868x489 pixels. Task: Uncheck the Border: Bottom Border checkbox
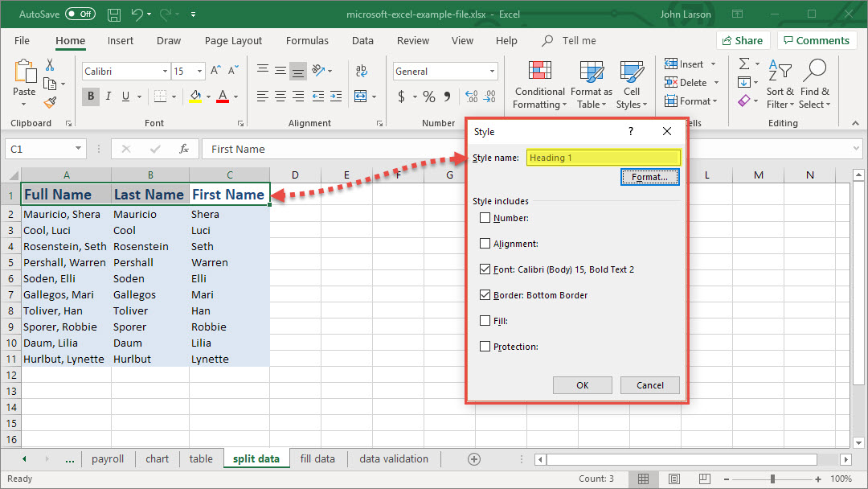[485, 295]
